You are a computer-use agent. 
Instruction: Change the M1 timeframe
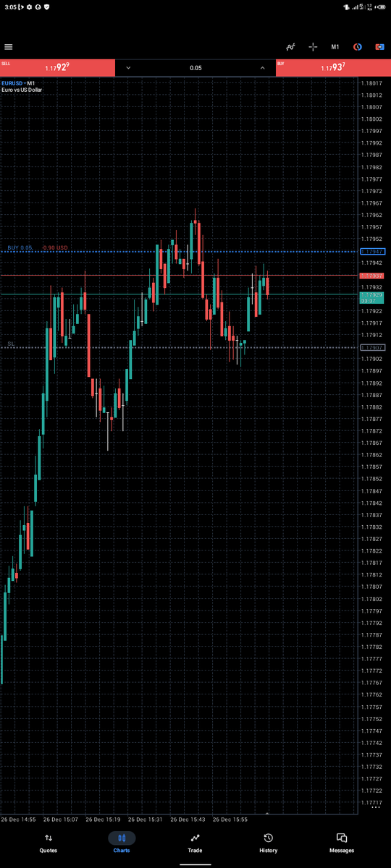pos(335,47)
